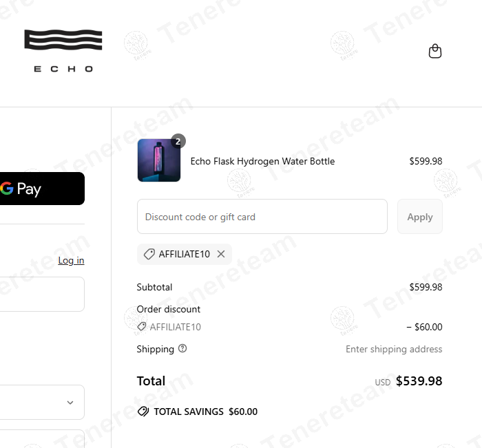Open the Log in link

pyautogui.click(x=71, y=260)
